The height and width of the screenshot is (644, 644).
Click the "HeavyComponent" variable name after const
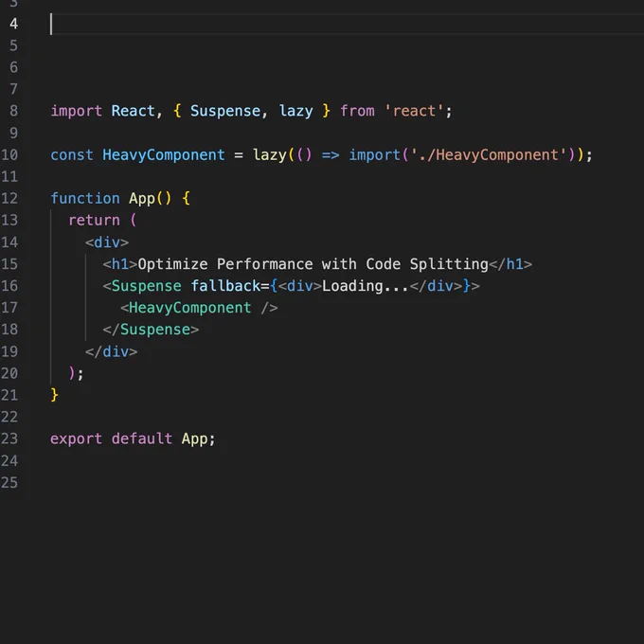pyautogui.click(x=164, y=154)
